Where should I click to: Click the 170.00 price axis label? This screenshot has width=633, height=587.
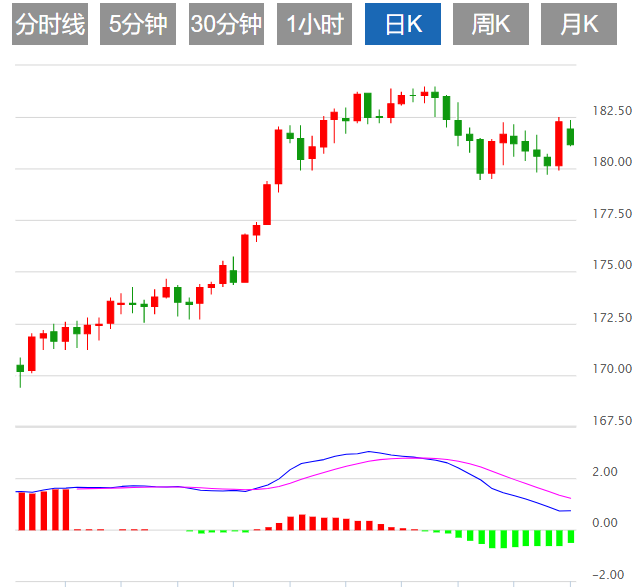click(x=612, y=369)
